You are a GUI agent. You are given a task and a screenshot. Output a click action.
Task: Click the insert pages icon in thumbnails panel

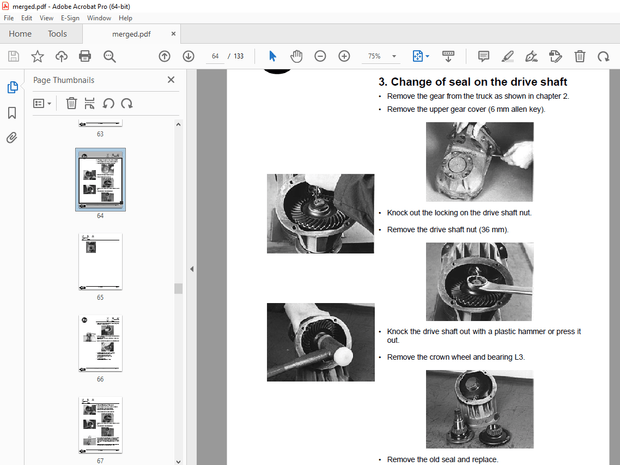click(90, 103)
